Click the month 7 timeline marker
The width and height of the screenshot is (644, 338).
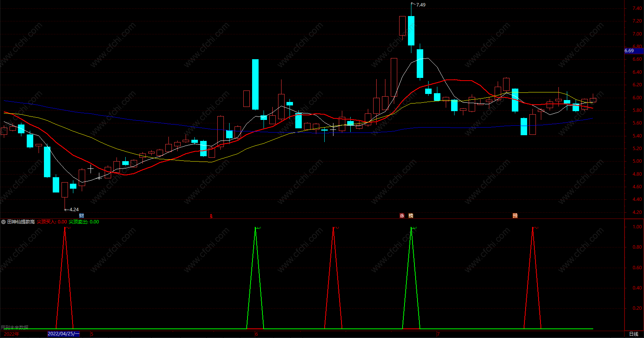click(x=439, y=334)
